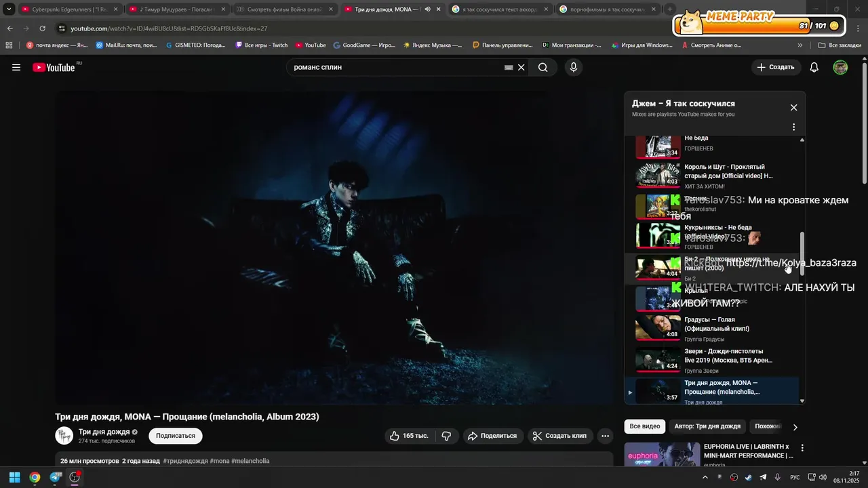Open the EUPHORIA LIVE LABRINTH thumbnail
The width and height of the screenshot is (868, 488).
662,455
